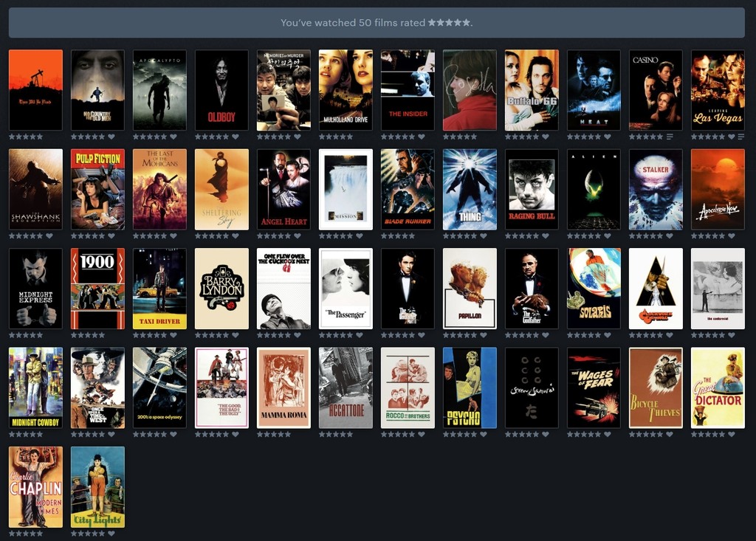The height and width of the screenshot is (541, 756).
Task: Click the heart under Psycho
Action: 484,435
